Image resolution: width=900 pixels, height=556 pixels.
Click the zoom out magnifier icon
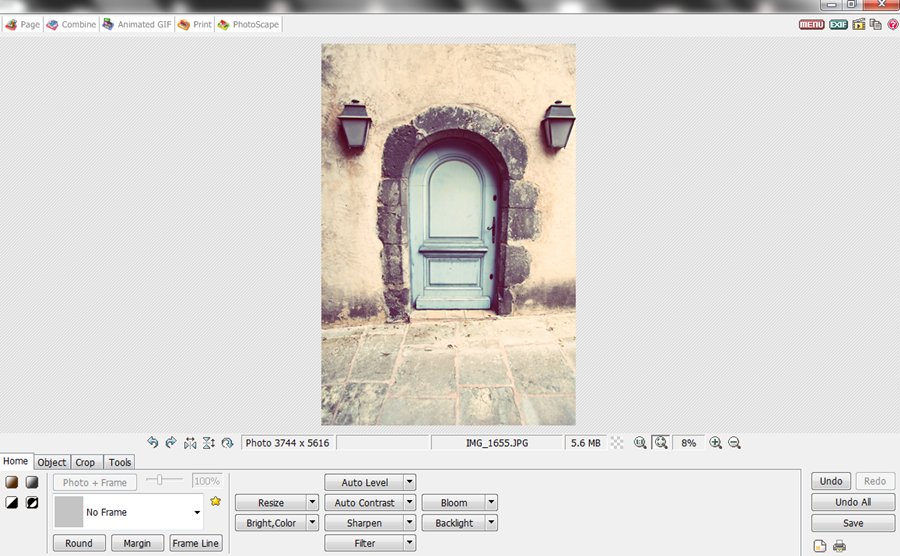734,442
